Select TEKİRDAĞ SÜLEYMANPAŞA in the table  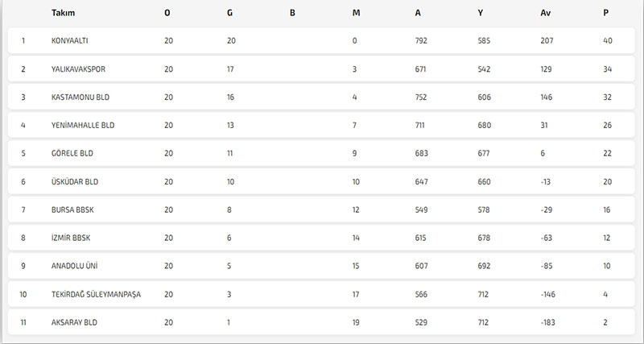(x=96, y=294)
